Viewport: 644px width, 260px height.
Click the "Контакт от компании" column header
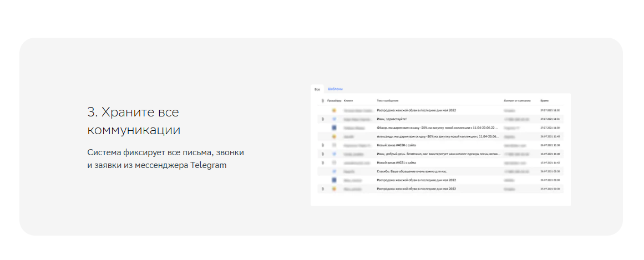[518, 101]
